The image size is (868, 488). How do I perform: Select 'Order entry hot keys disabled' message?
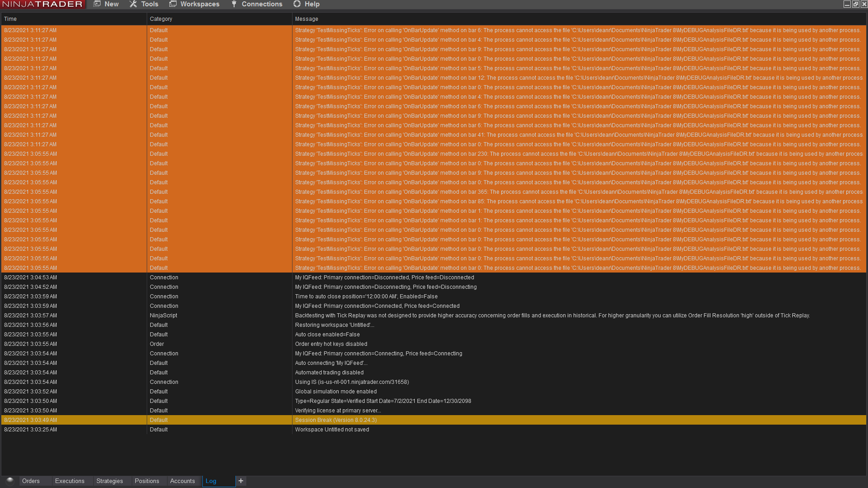331,344
